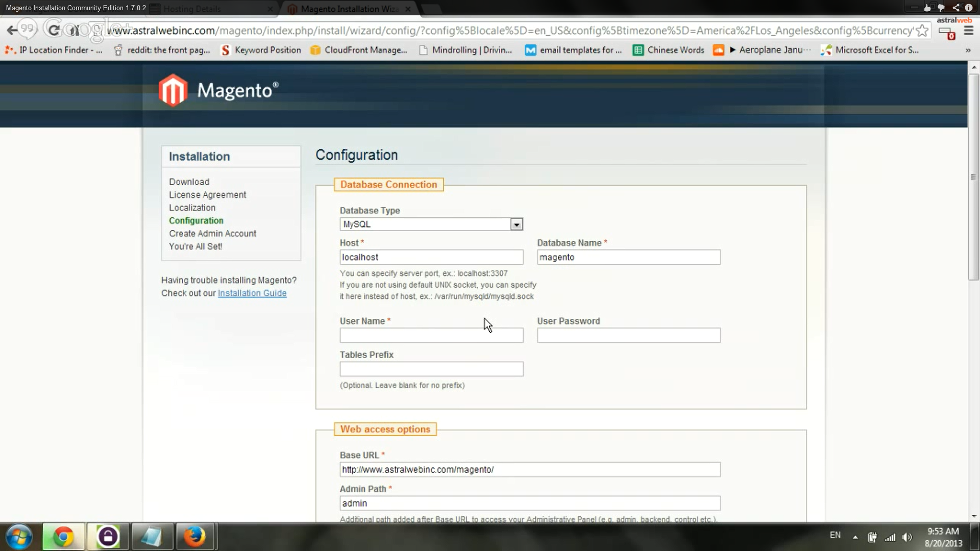Open the Keyword Position bookmark
Image resolution: width=980 pixels, height=551 pixels.
click(261, 50)
